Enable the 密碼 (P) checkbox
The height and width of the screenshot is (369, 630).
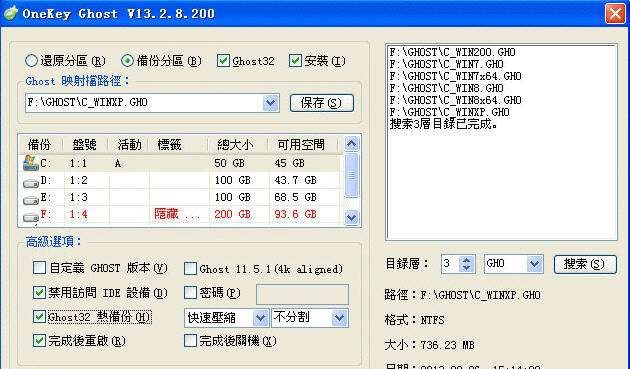pos(190,293)
